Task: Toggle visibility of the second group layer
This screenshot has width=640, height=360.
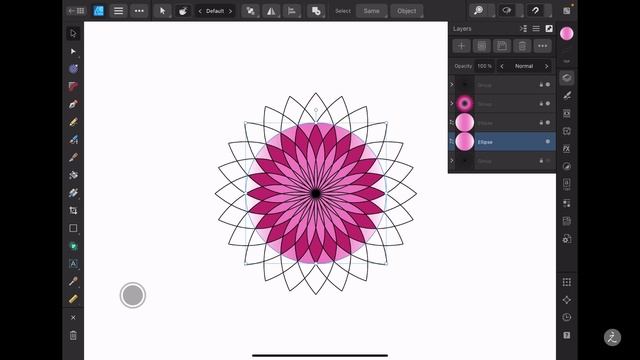Action: click(x=548, y=104)
